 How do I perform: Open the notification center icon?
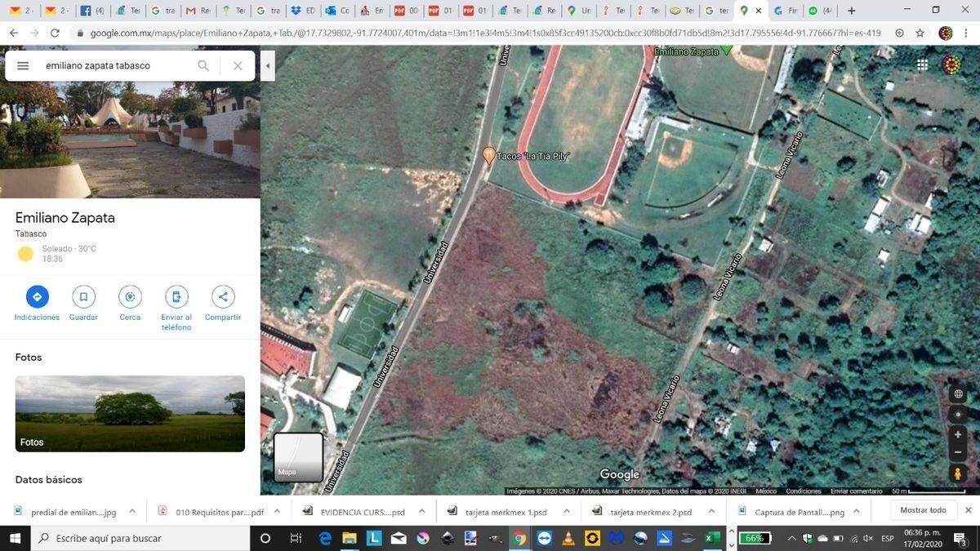[x=961, y=538]
